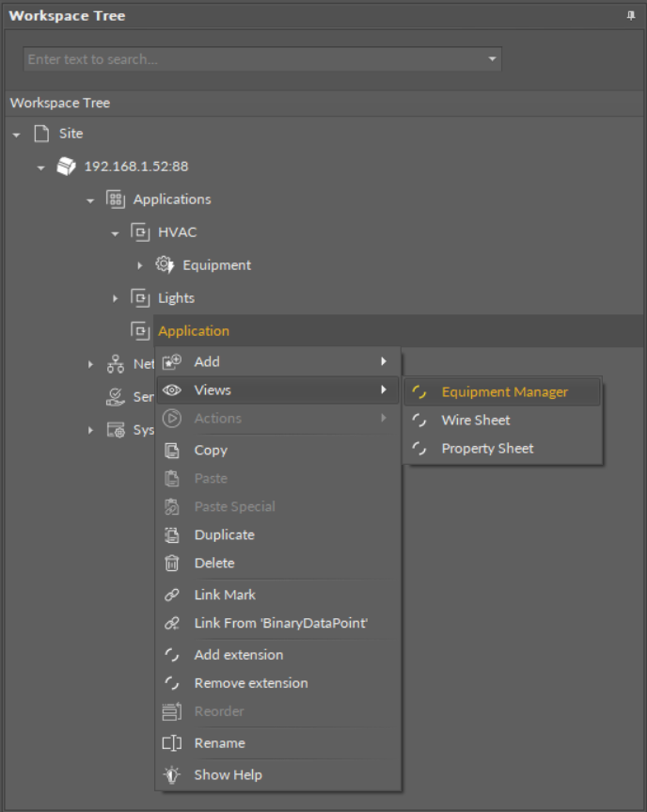Choose Property Sheet from the submenu
The width and height of the screenshot is (647, 812).
coord(487,448)
